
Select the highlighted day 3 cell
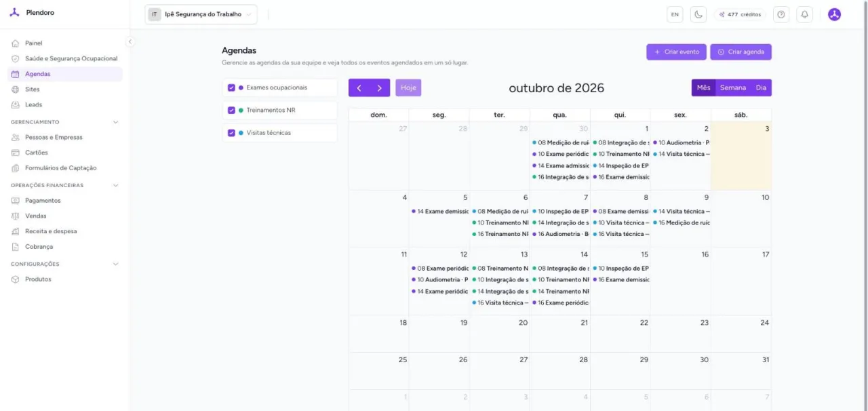coord(741,156)
